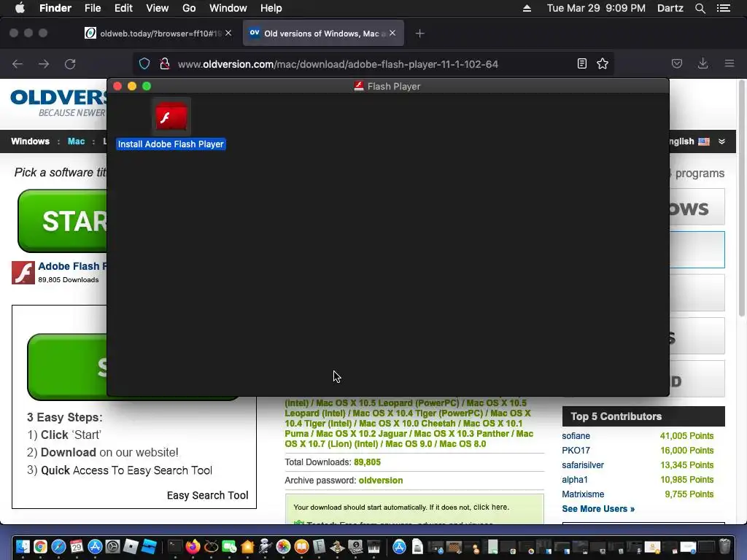The width and height of the screenshot is (747, 560).
Task: Open Calendar from the dock
Action: click(x=77, y=546)
